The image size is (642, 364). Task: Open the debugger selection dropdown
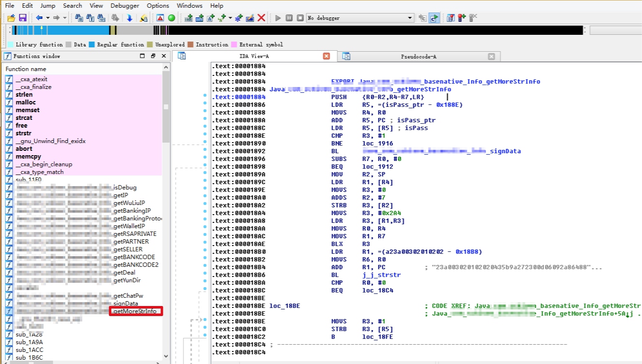pos(410,18)
